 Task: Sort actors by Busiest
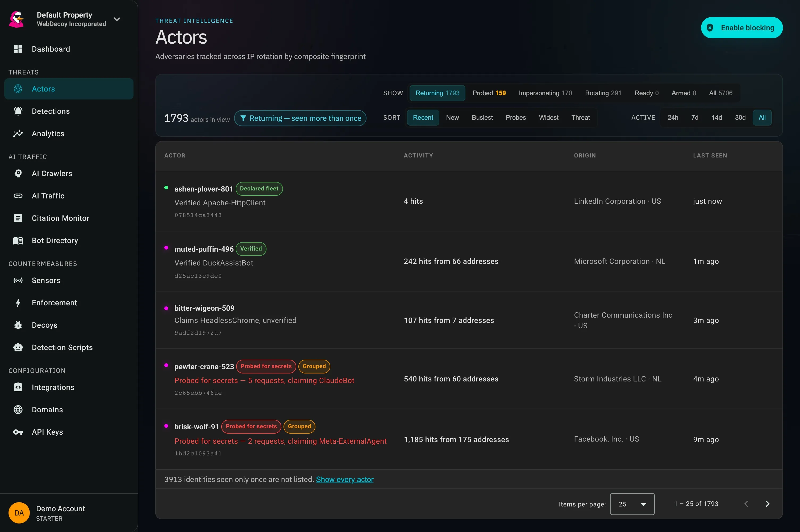pos(482,117)
